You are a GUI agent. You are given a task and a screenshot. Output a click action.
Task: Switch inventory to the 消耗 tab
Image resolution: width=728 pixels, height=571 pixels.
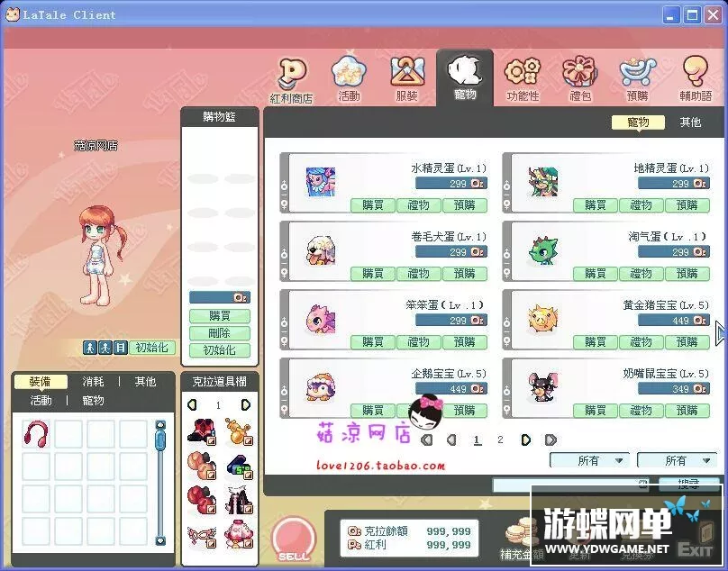[93, 382]
